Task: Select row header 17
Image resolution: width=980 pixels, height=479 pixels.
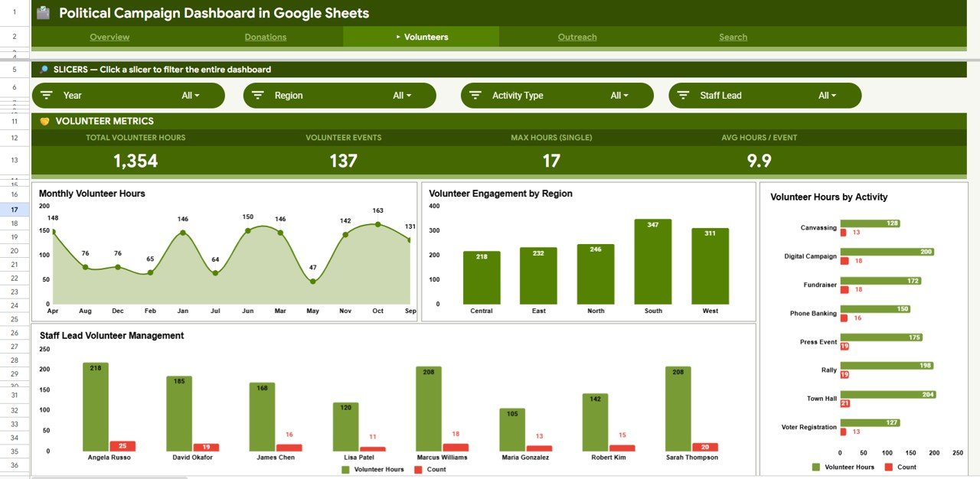Action: (15, 209)
